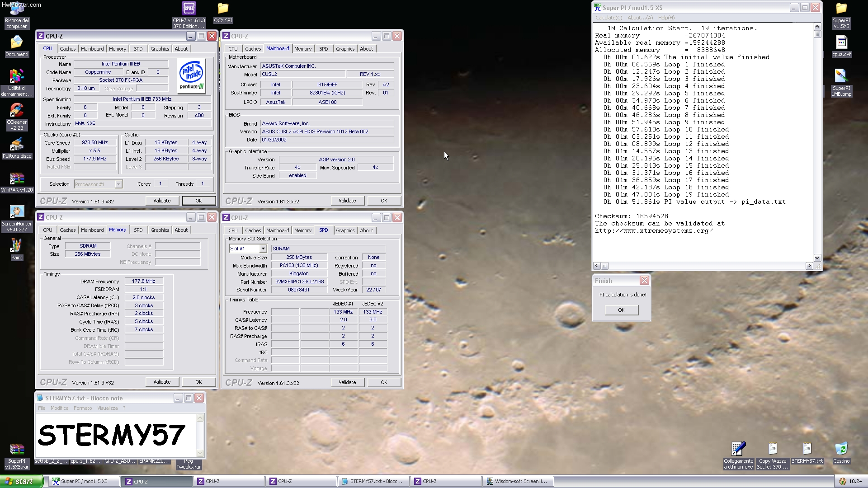This screenshot has height=488, width=868.
Task: Open Calculate menu in Super PI
Action: pyautogui.click(x=609, y=18)
